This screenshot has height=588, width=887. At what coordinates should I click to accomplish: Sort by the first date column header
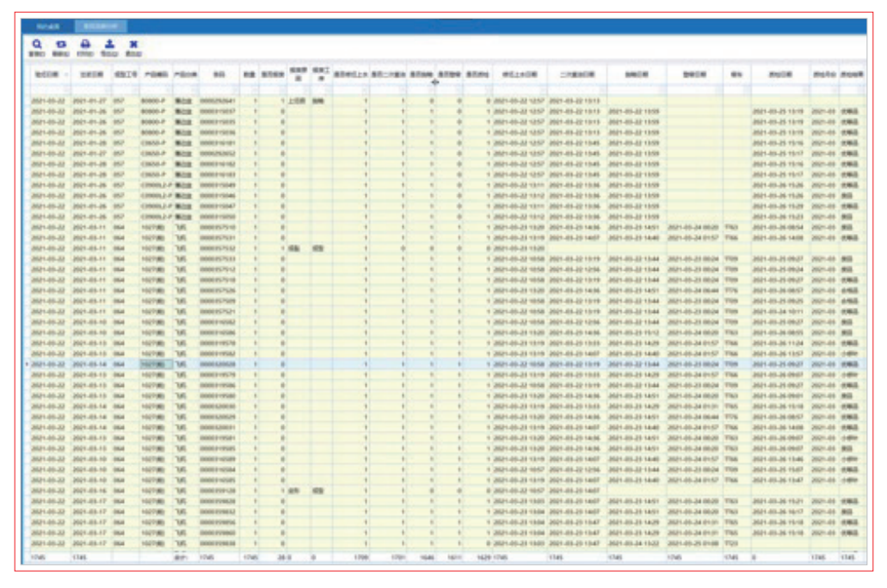click(x=50, y=75)
